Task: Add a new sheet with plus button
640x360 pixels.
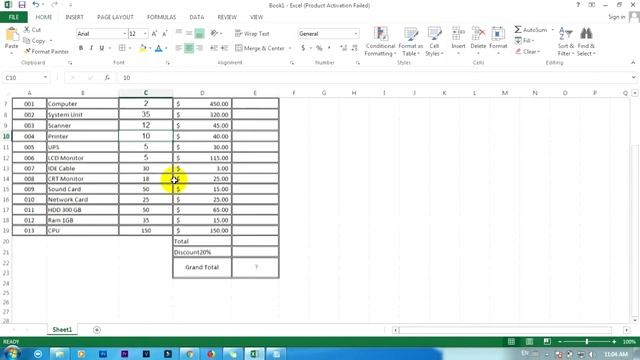Action: (97, 330)
